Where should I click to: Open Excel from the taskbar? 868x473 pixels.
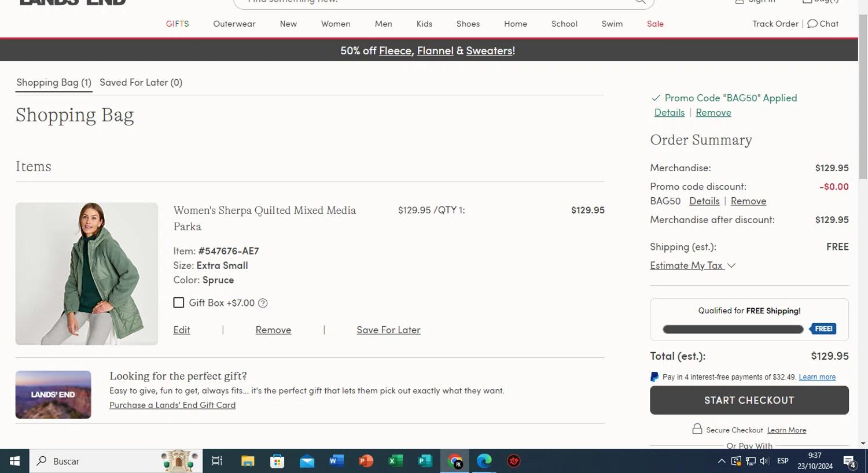pos(395,461)
